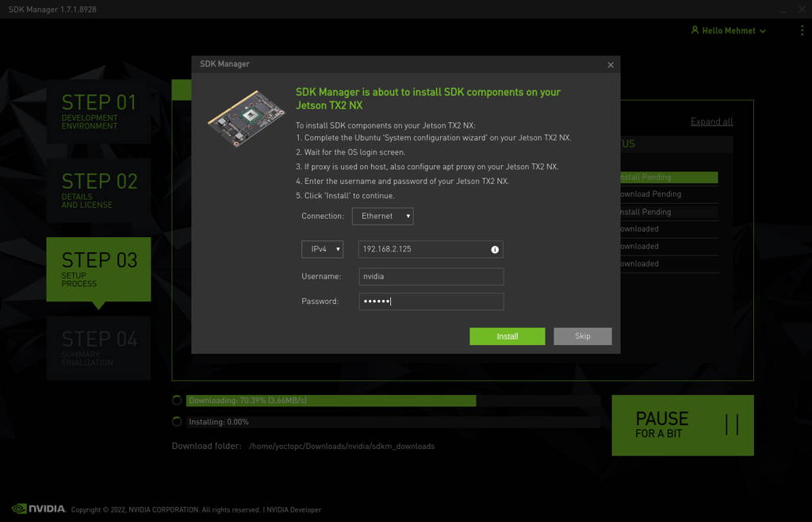
Task: Go to Step 01 Development Environment
Action: (x=98, y=111)
